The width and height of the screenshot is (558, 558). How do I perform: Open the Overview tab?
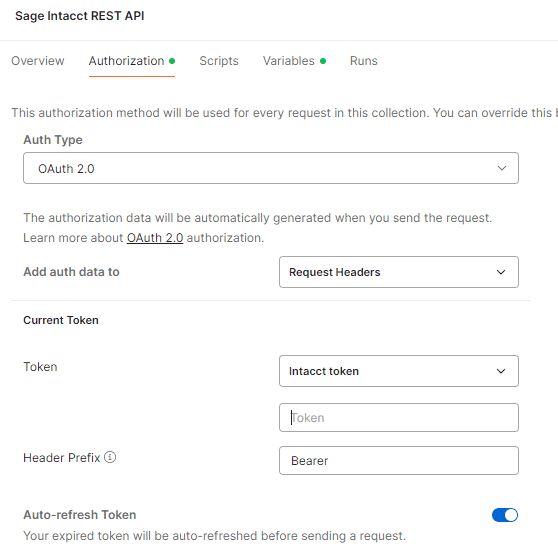point(38,61)
